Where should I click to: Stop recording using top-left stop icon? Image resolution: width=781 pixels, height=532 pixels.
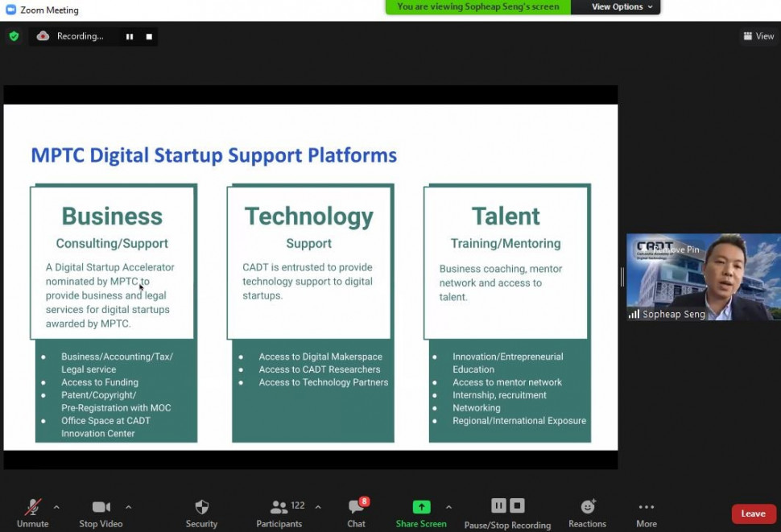pos(149,36)
